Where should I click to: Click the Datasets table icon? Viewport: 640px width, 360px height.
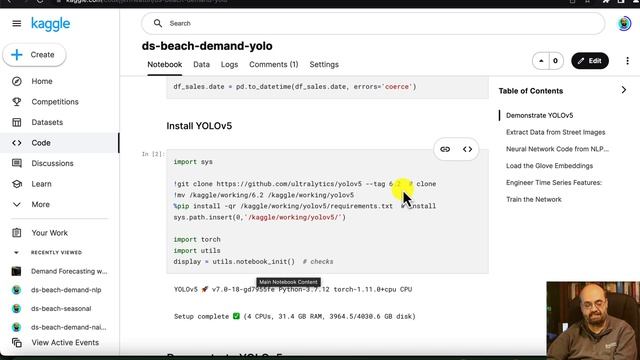click(17, 122)
